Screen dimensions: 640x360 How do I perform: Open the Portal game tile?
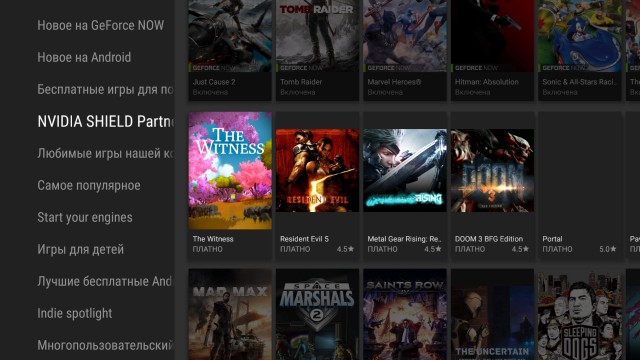click(x=580, y=185)
